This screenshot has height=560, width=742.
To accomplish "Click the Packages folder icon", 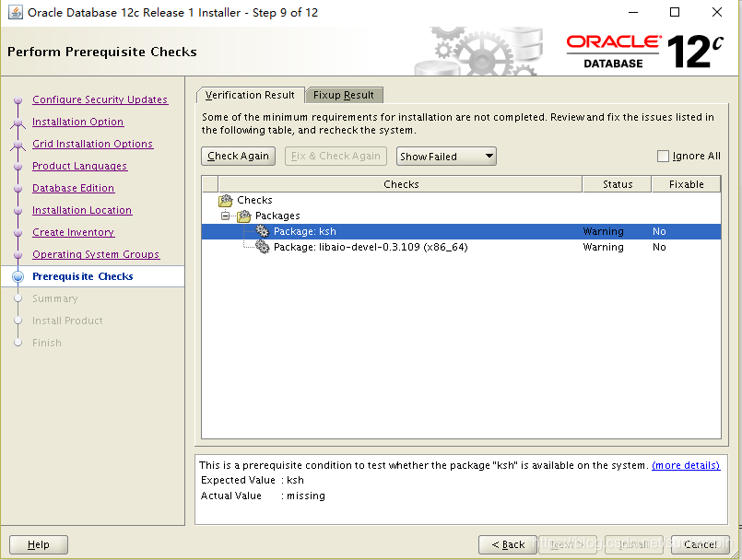I will pos(243,216).
